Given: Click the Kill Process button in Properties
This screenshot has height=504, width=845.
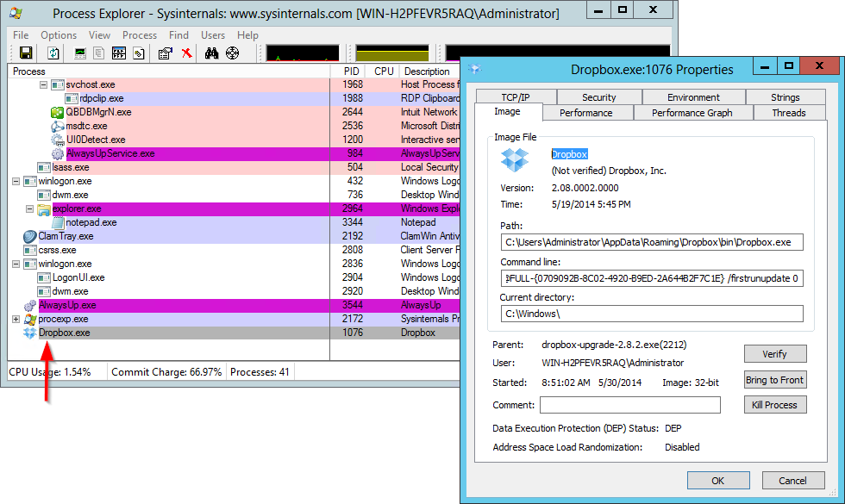Looking at the screenshot, I should 775,404.
